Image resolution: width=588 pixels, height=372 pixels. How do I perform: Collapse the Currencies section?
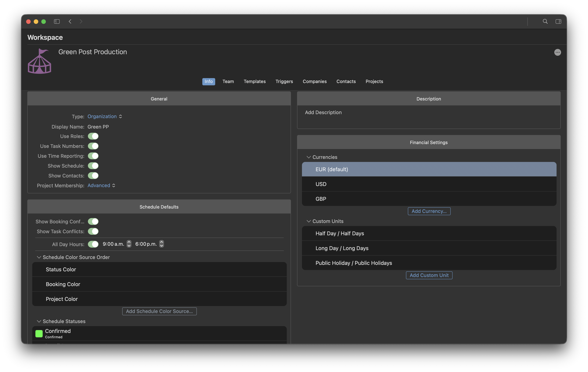309,157
